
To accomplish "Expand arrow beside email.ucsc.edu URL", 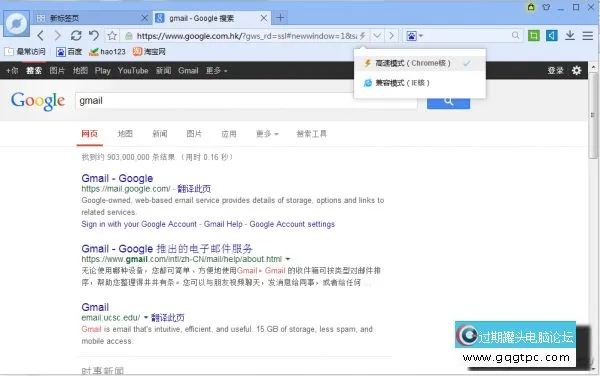I will [146, 317].
